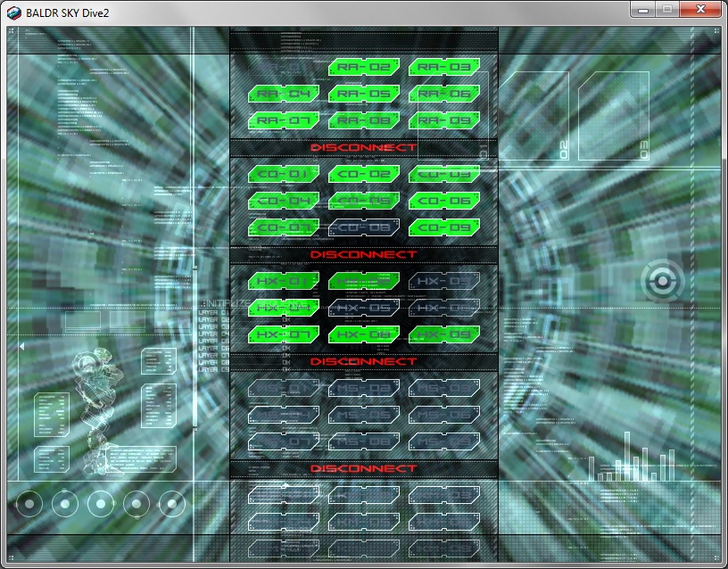Image resolution: width=728 pixels, height=569 pixels.
Task: Click the concentric target icon on right
Action: (663, 281)
